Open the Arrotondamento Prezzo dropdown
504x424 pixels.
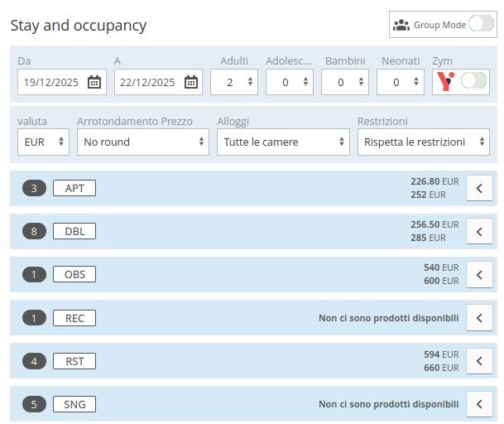[142, 142]
